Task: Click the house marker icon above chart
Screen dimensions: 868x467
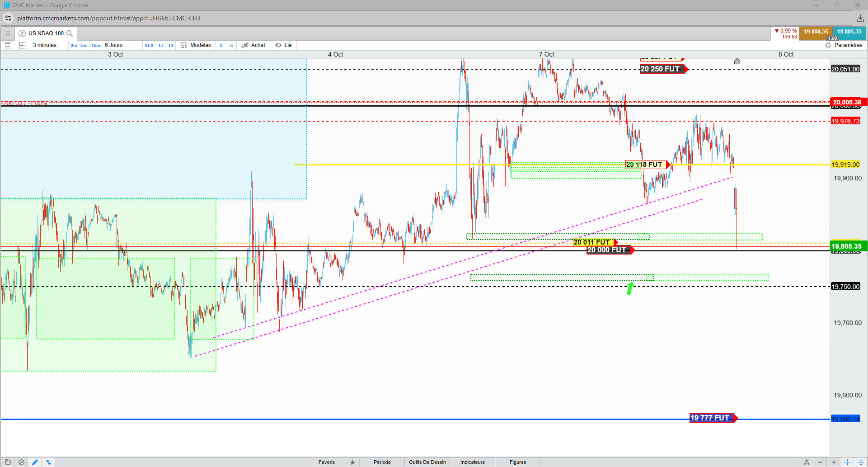Action: (737, 61)
